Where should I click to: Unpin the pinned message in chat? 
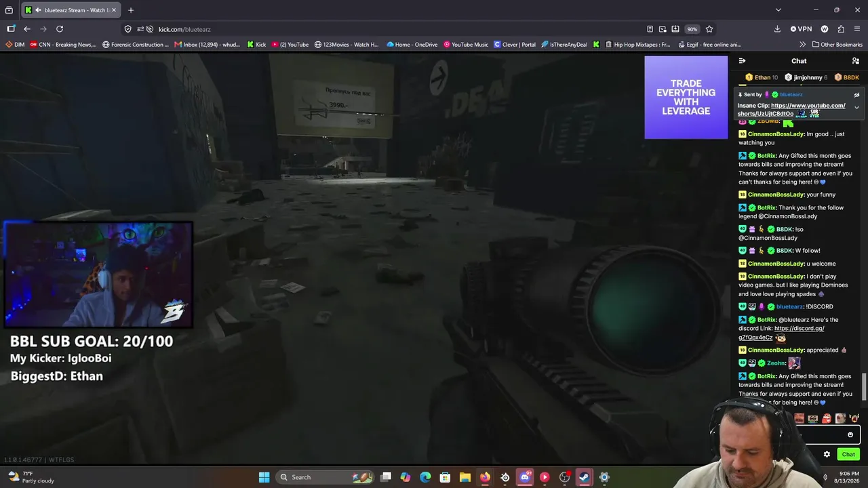pos(856,95)
